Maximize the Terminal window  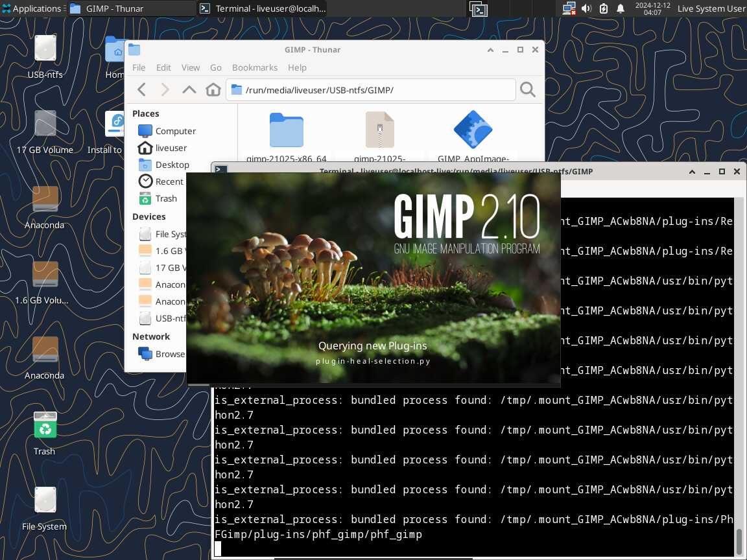tap(722, 171)
